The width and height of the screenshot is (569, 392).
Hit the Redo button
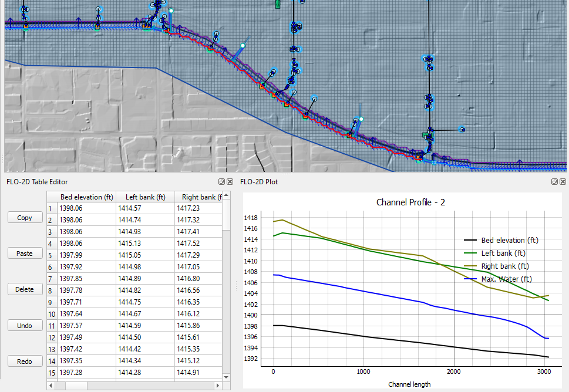[x=25, y=361]
